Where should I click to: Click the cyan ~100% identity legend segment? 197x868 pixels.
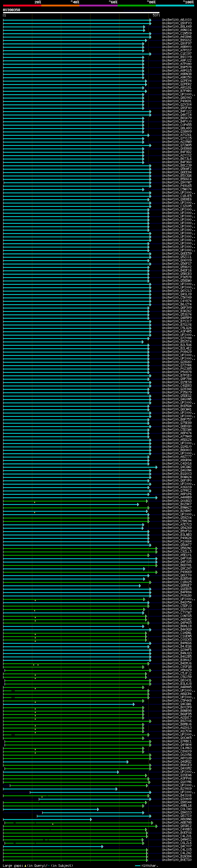[x=175, y=6]
